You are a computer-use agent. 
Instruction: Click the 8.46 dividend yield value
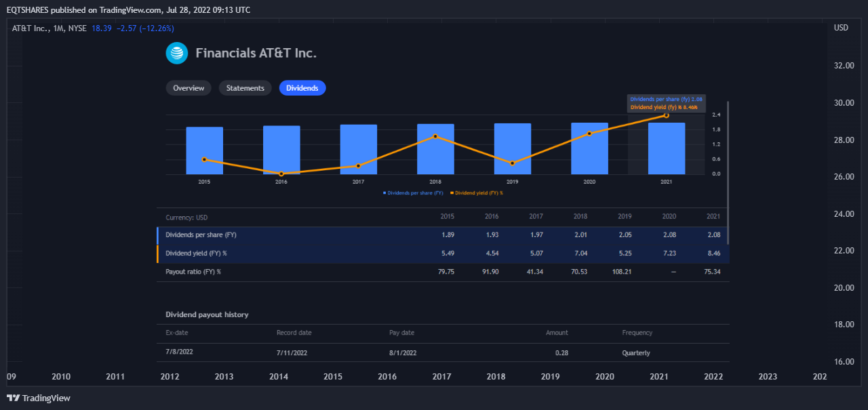713,253
